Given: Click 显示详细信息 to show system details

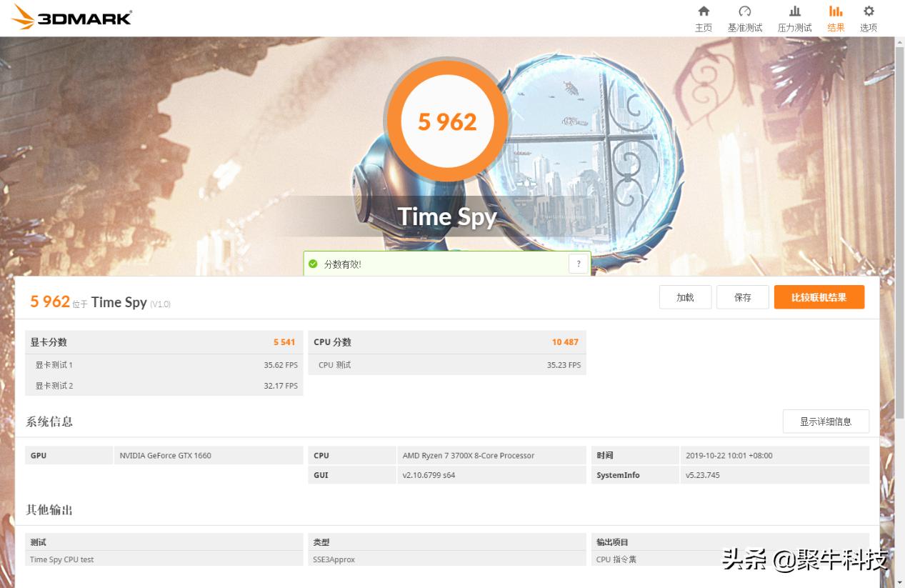Looking at the screenshot, I should [x=826, y=422].
